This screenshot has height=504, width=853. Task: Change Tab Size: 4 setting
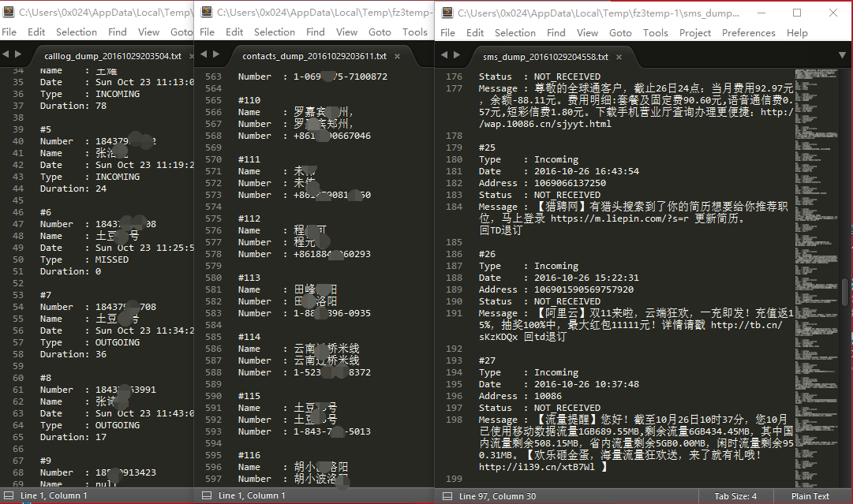coord(735,496)
